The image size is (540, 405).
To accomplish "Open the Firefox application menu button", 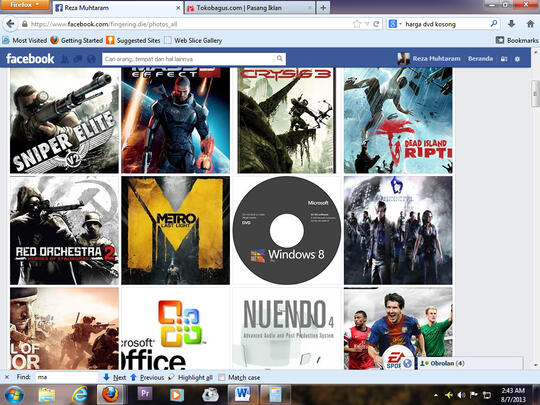I will [24, 5].
